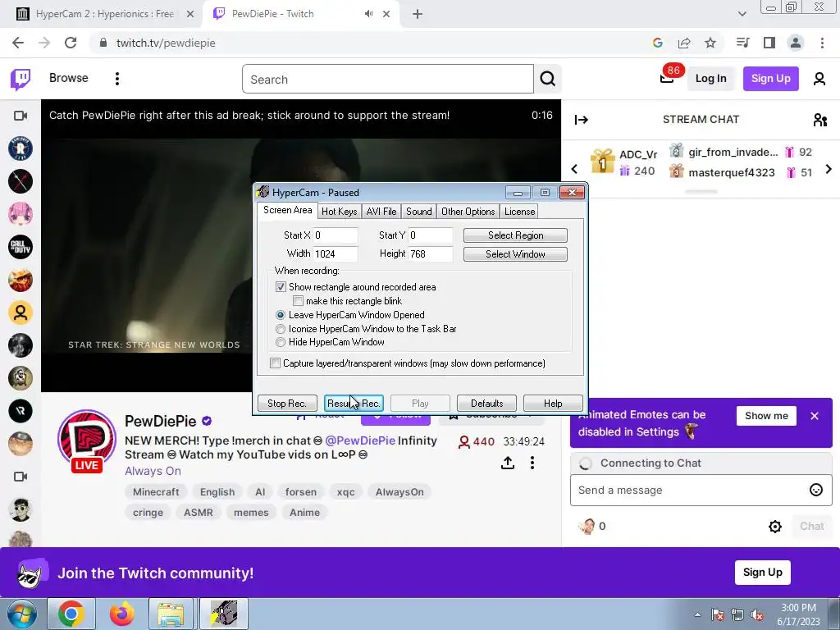The image size is (840, 630).
Task: Bookmark page with star icon
Action: pos(710,43)
